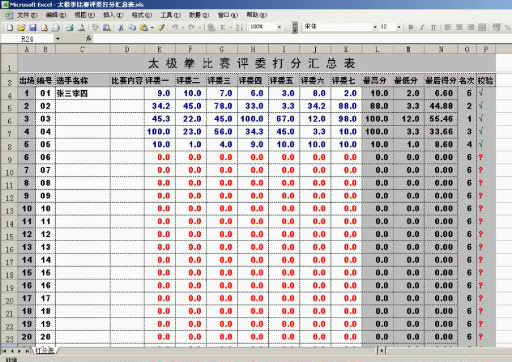
Task: Open the 格式 (Format) menu
Action: tap(142, 15)
